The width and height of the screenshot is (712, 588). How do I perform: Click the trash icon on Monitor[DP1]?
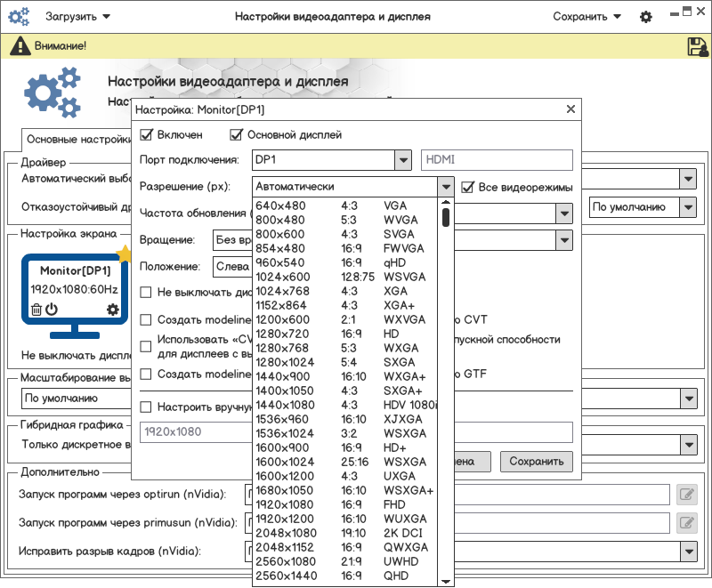pyautogui.click(x=36, y=310)
